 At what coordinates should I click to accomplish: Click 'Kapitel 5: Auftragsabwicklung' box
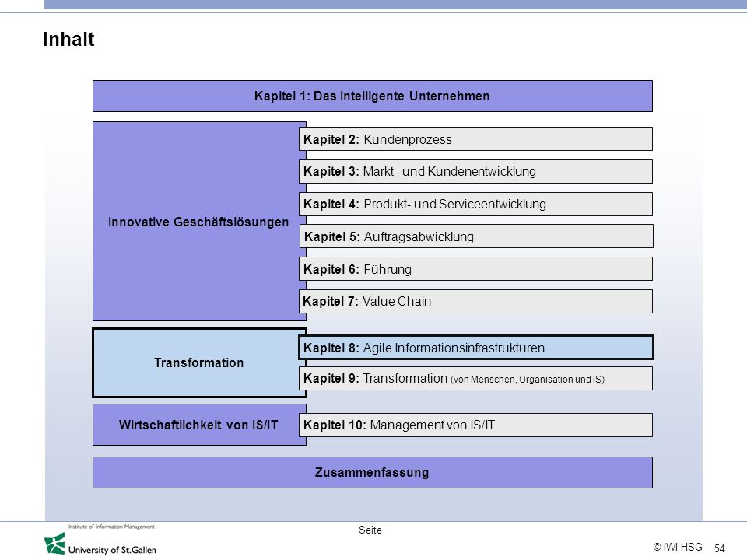[476, 236]
